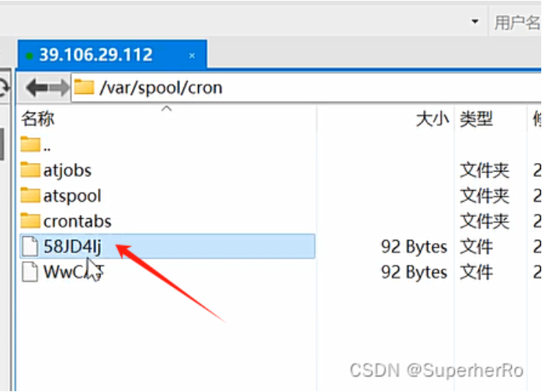Select the atjobs folder icon
This screenshot has width=542, height=392.
(30, 170)
